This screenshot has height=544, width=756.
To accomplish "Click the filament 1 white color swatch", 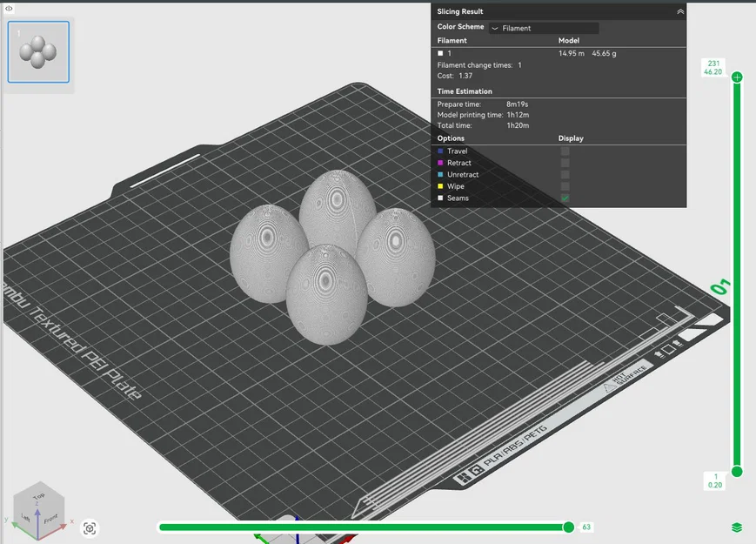I will (x=440, y=54).
